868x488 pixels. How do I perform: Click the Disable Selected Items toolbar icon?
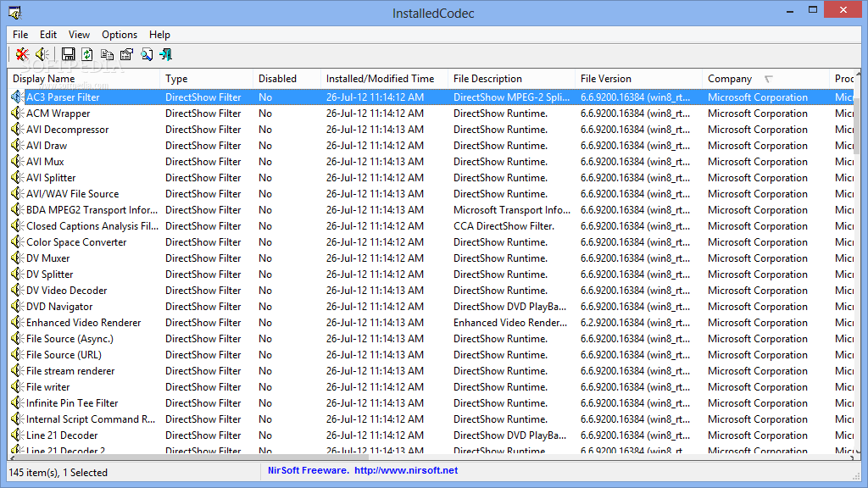click(x=22, y=54)
